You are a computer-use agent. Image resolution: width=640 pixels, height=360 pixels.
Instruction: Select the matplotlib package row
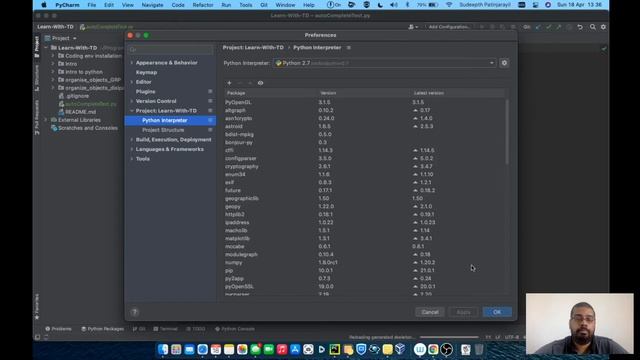click(x=364, y=238)
